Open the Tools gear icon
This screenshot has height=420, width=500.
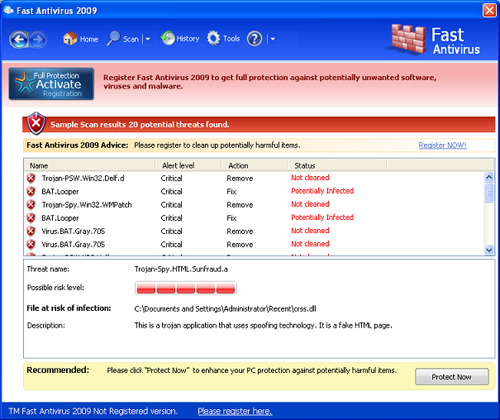click(x=213, y=38)
